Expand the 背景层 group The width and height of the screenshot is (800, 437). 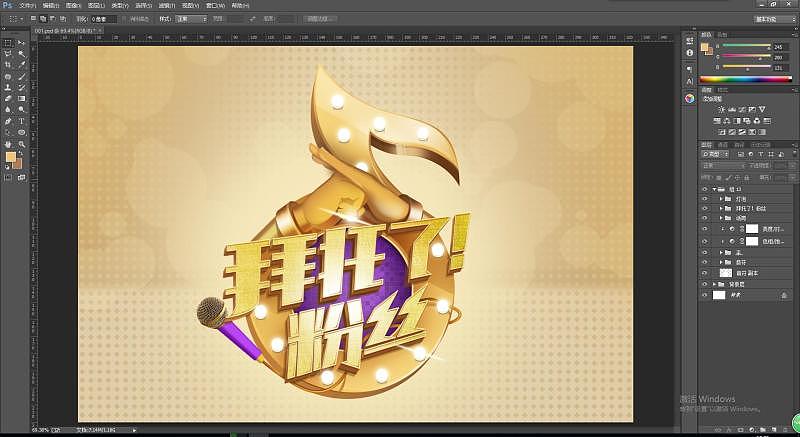[x=714, y=284]
